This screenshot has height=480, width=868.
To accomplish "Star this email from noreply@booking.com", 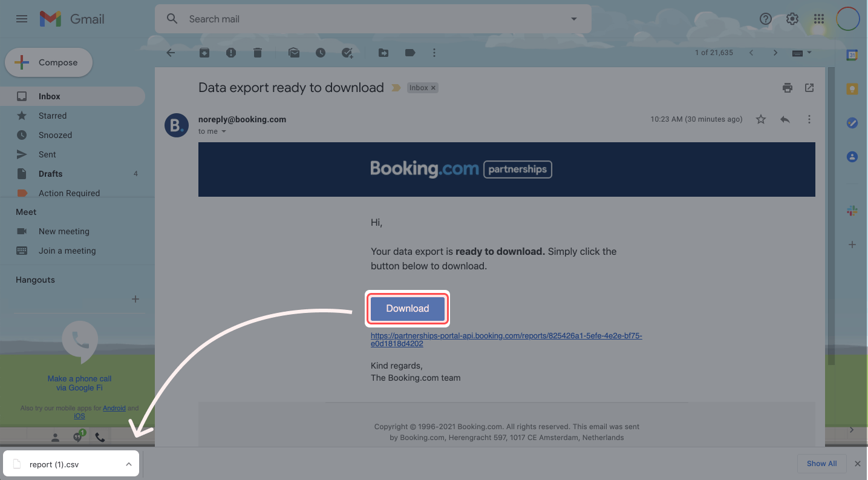I will tap(761, 119).
